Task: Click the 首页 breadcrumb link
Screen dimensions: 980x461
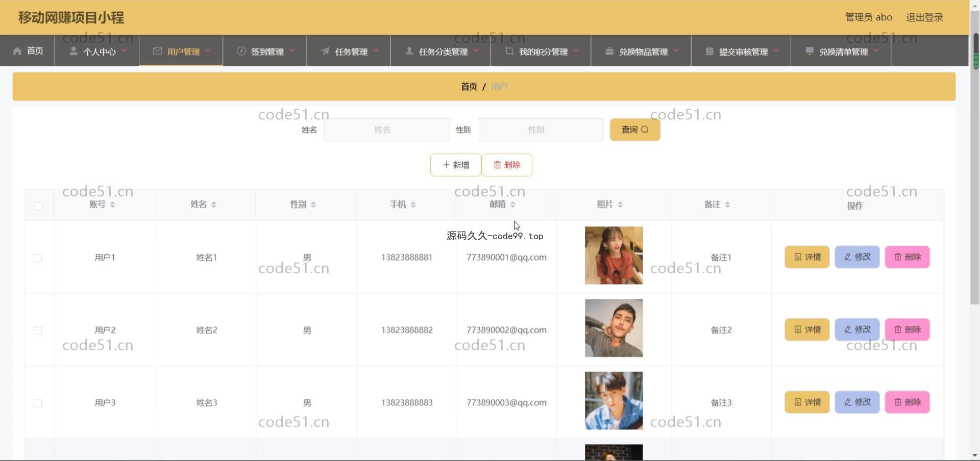Action: [469, 87]
